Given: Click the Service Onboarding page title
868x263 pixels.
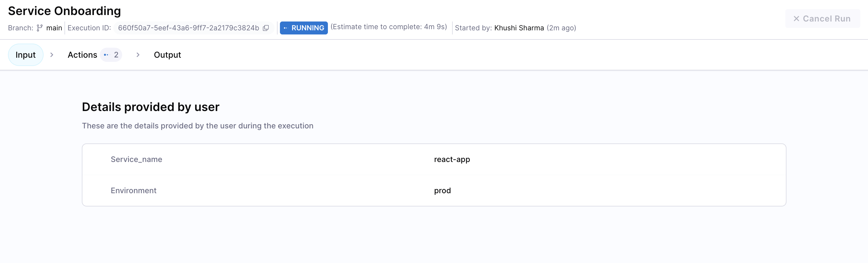Looking at the screenshot, I should coord(64,11).
